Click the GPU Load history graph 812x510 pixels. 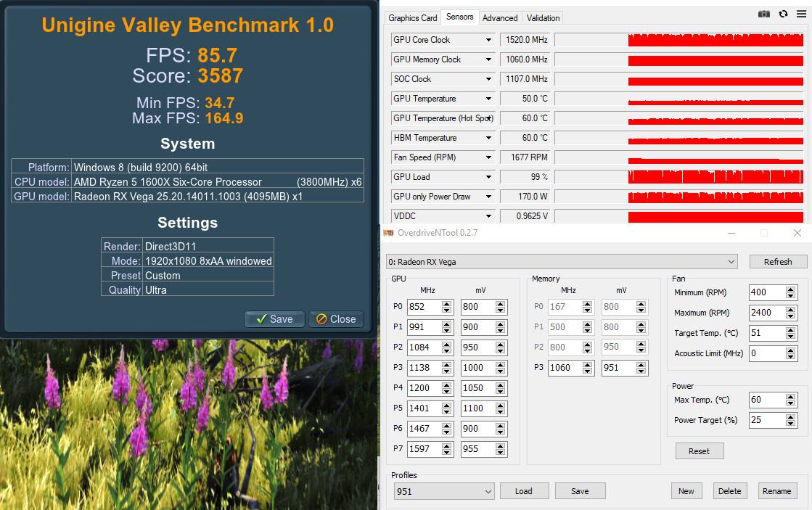coord(679,177)
